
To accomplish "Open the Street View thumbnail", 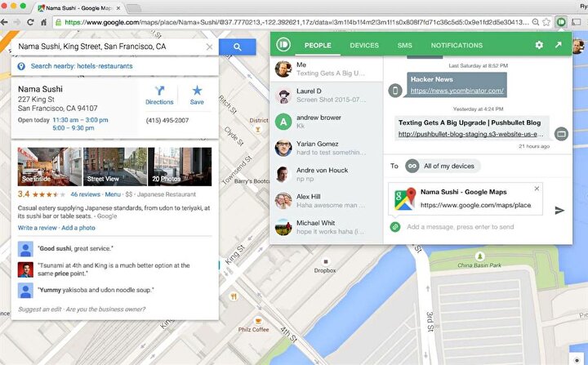I will pyautogui.click(x=115, y=167).
